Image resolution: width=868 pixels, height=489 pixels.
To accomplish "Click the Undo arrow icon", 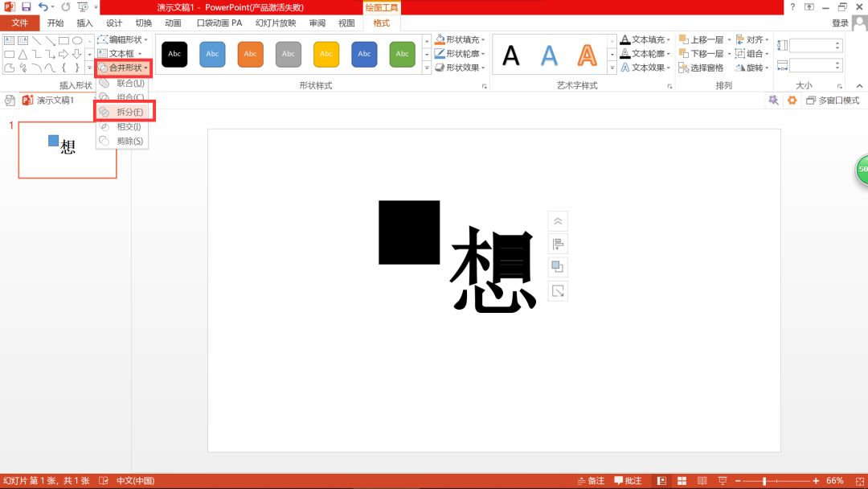I will [43, 6].
